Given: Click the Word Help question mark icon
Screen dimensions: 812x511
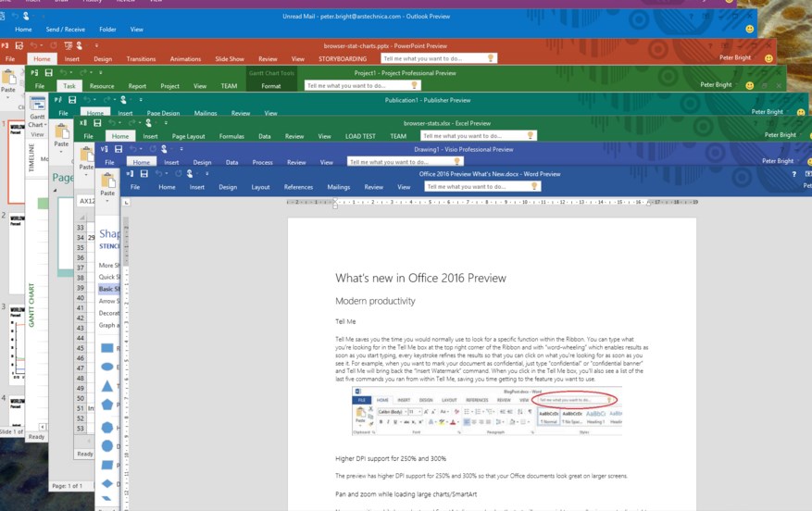Looking at the screenshot, I should 793,174.
